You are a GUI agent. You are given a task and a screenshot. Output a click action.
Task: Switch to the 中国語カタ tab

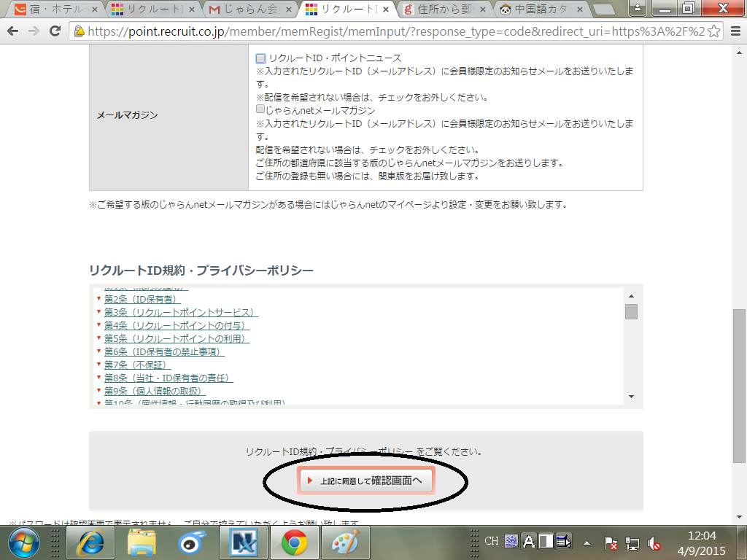coord(541,9)
